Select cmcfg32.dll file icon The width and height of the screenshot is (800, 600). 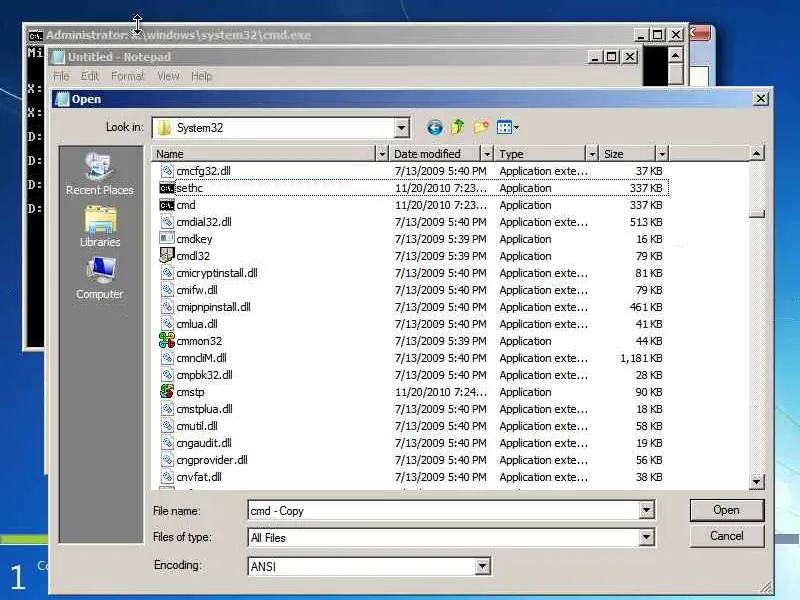[167, 170]
